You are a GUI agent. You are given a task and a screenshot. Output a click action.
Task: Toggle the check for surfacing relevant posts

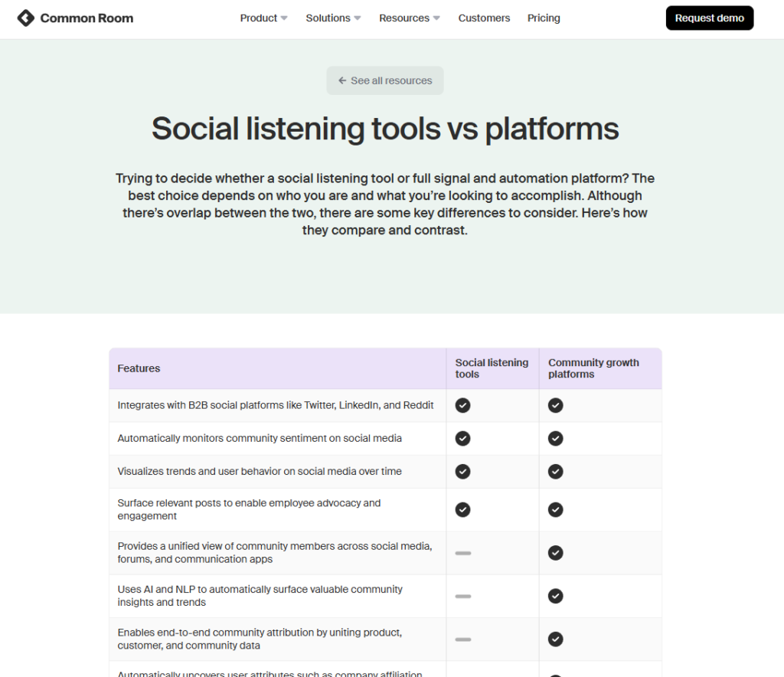click(x=462, y=509)
